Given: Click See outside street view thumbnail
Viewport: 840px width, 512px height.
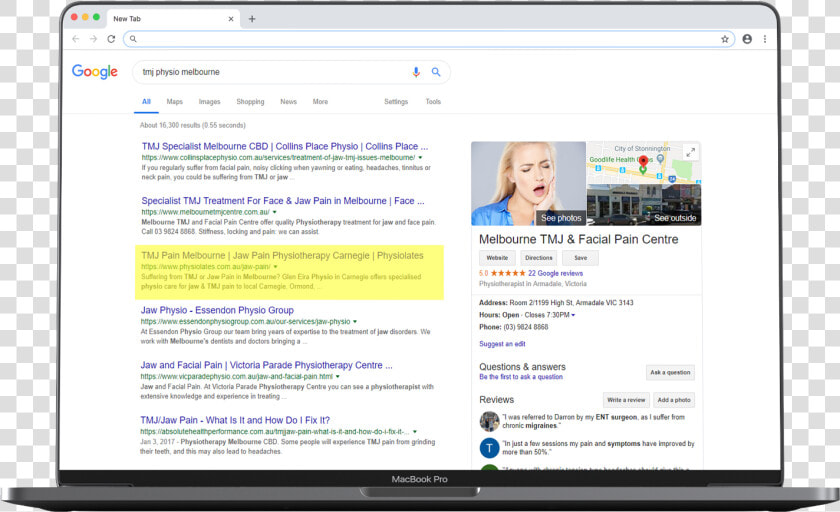Looking at the screenshot, I should [x=675, y=218].
